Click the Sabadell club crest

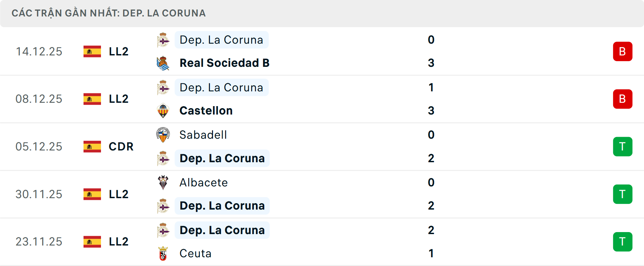pyautogui.click(x=163, y=135)
